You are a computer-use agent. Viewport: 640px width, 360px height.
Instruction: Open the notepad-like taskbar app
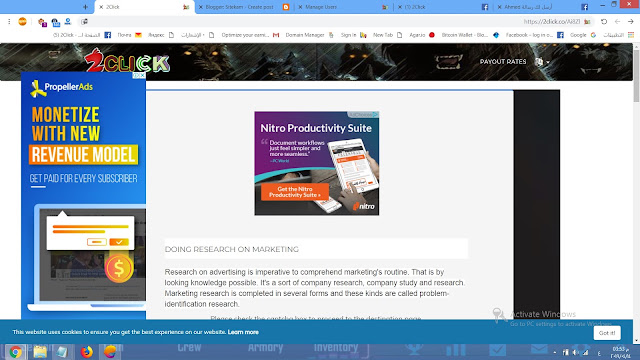click(62, 351)
